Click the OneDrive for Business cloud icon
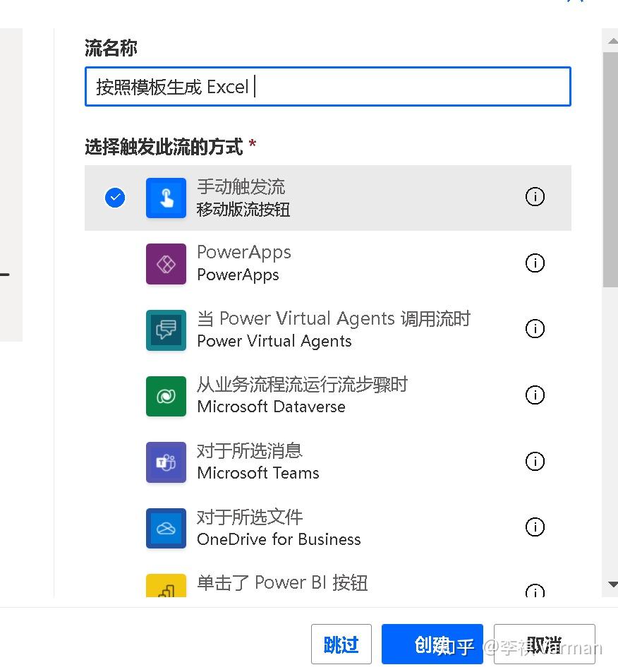 166,528
